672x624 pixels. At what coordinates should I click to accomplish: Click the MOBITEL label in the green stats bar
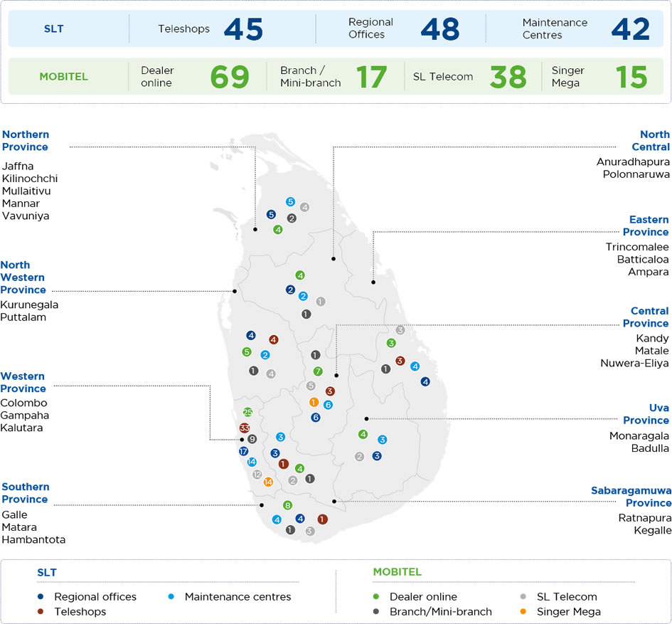pyautogui.click(x=63, y=77)
